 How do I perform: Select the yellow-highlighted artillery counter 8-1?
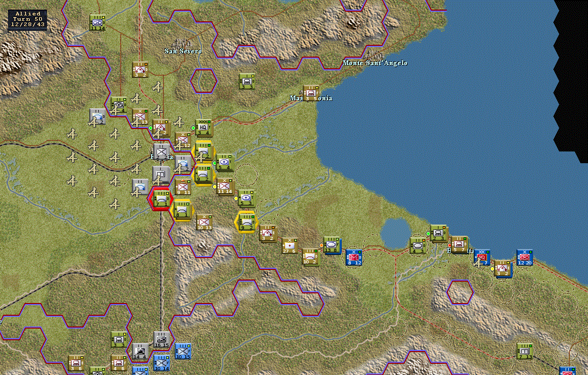pos(182,210)
